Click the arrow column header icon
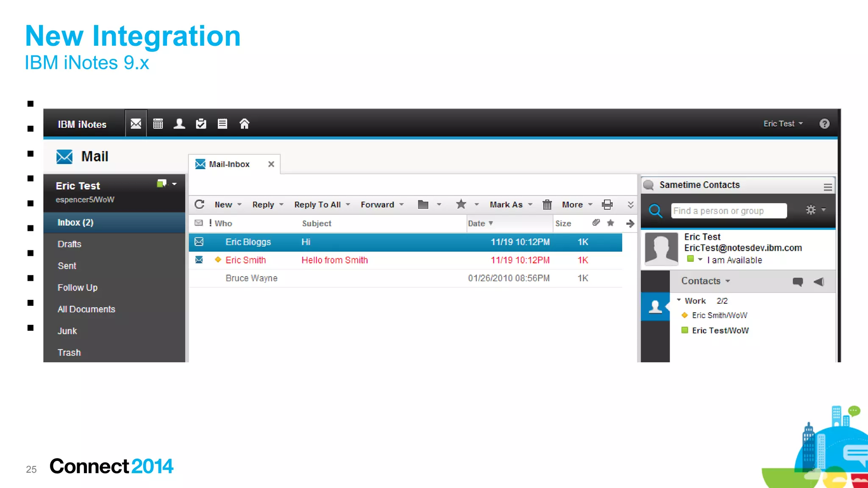 630,223
